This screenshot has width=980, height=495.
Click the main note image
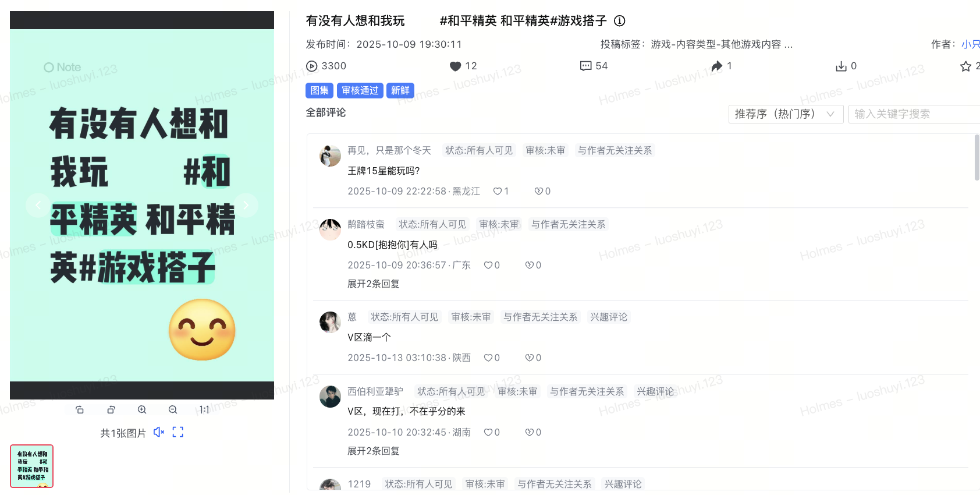pyautogui.click(x=142, y=205)
